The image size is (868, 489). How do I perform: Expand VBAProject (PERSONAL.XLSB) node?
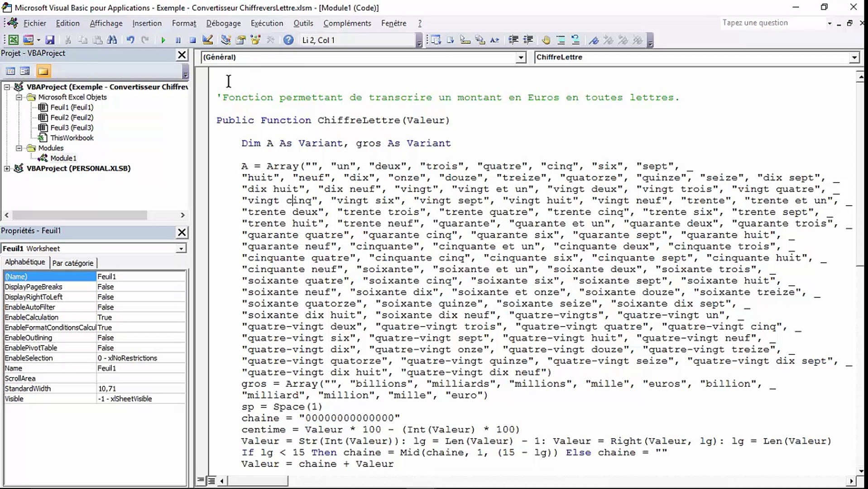tap(7, 168)
